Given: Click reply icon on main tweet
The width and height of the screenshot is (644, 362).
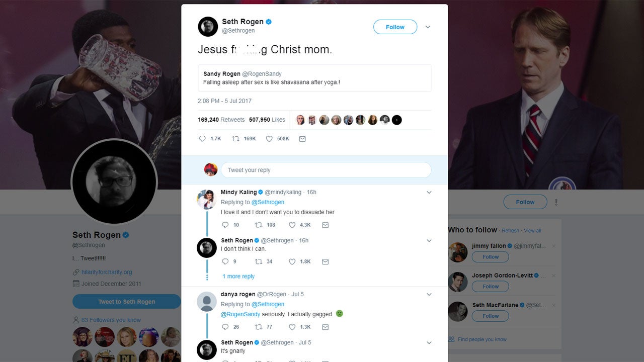Looking at the screenshot, I should tap(202, 139).
